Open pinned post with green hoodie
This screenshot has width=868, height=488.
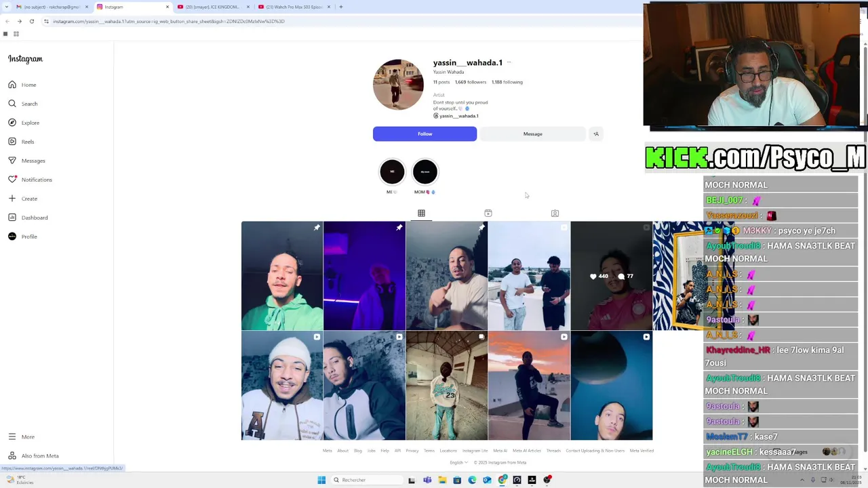[282, 276]
